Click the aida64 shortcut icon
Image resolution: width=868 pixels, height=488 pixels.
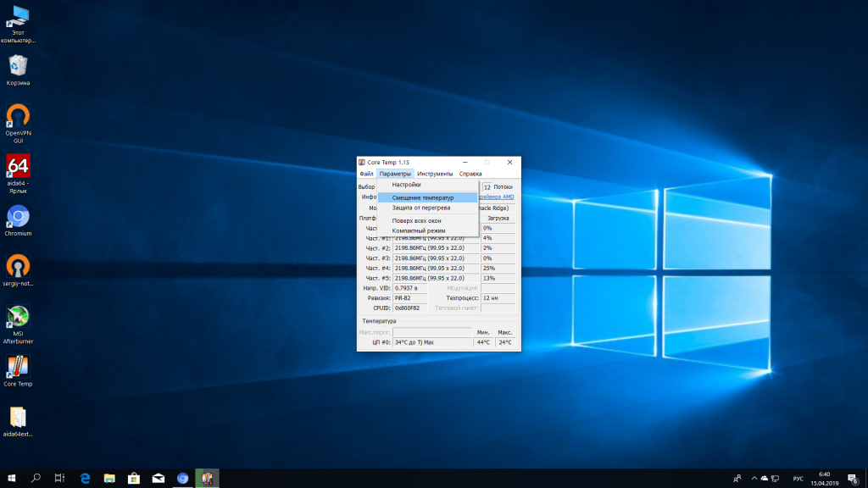point(18,167)
